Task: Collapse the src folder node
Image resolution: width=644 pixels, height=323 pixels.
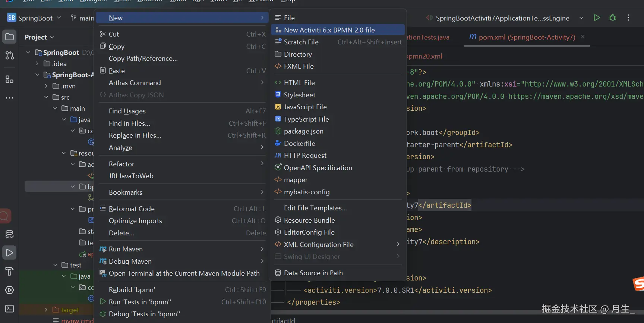Action: (46, 97)
